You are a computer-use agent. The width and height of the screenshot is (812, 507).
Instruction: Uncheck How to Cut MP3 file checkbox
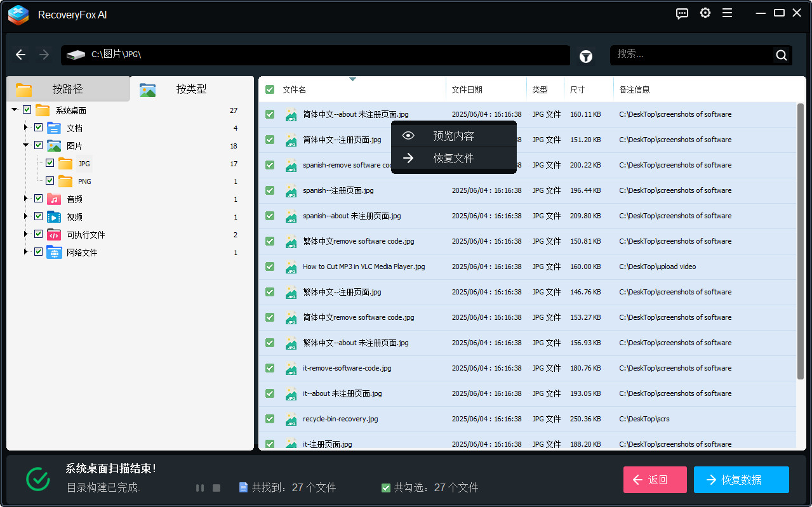click(x=270, y=267)
